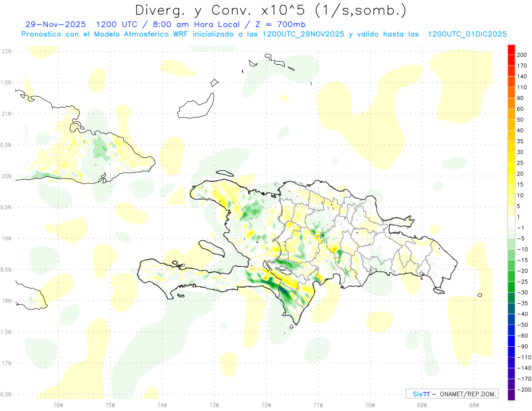
Task: Click the '74W' longitude label
Action: pos(162,405)
